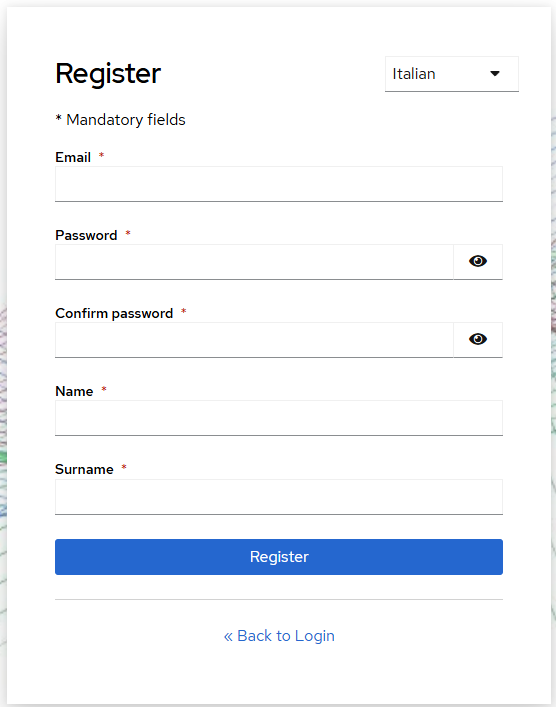Click the Email field label
The height and width of the screenshot is (707, 556).
(73, 157)
